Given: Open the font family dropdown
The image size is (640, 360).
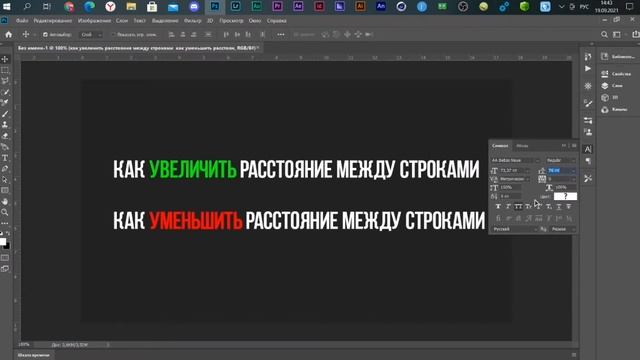Looking at the screenshot, I should click(516, 160).
